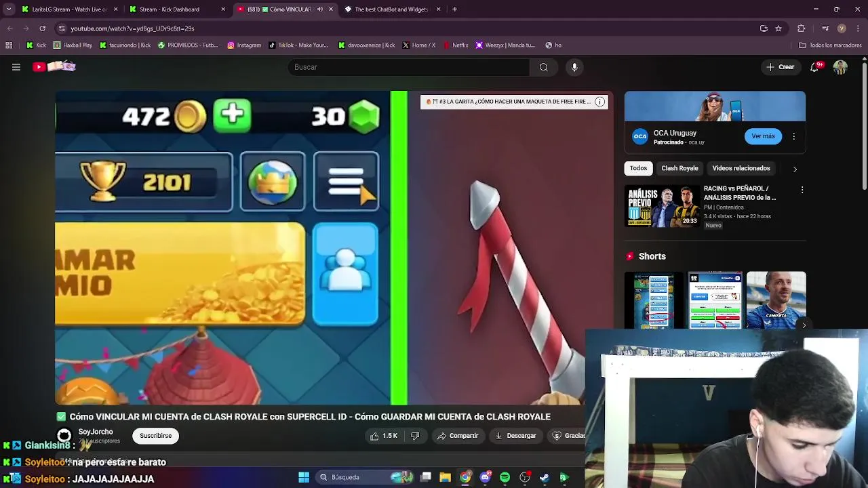
Task: Go back in browser history
Action: 9,28
